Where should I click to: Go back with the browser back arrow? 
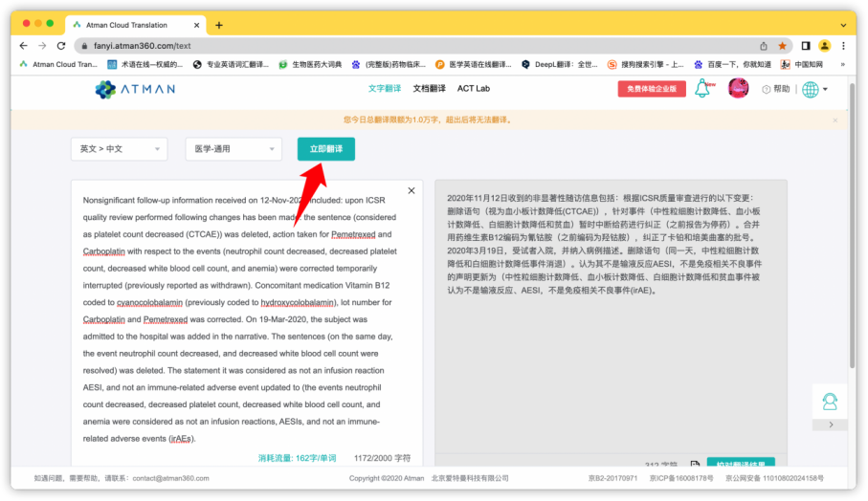pyautogui.click(x=23, y=46)
